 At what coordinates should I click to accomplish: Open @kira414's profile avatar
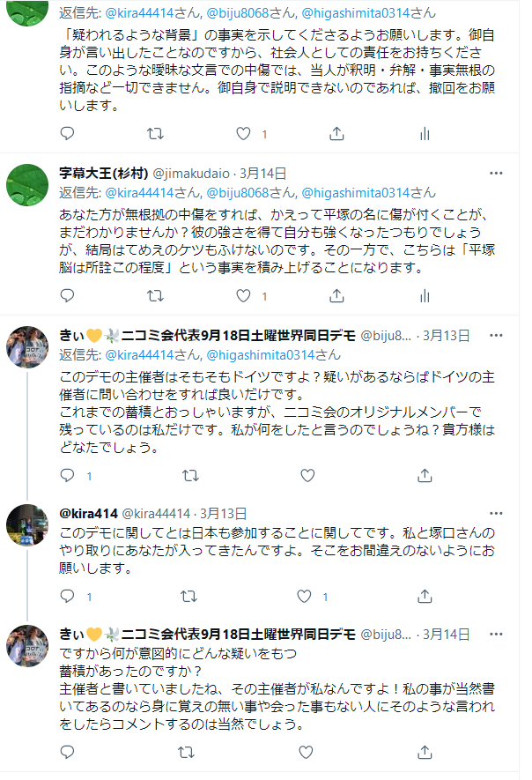tap(27, 526)
